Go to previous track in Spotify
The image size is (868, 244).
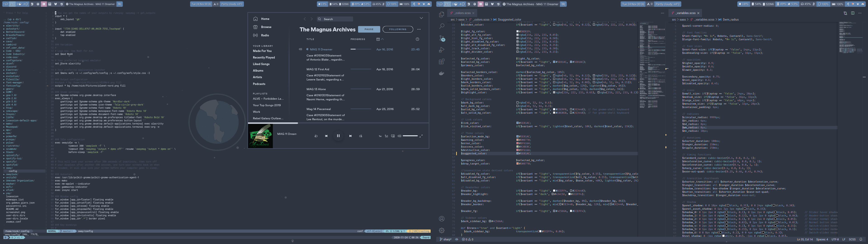tap(326, 136)
